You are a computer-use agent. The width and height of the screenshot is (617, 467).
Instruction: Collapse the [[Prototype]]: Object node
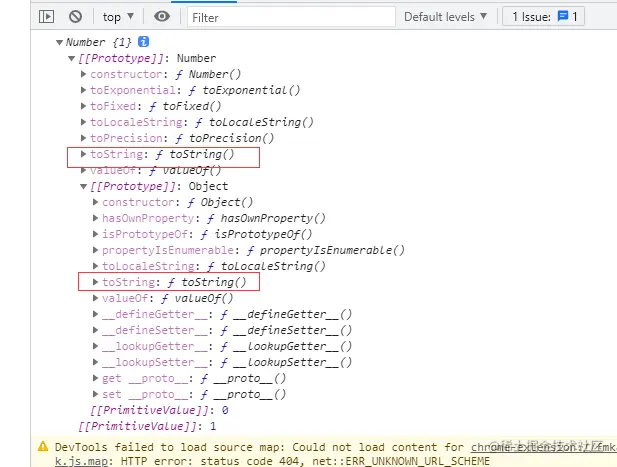coord(83,186)
